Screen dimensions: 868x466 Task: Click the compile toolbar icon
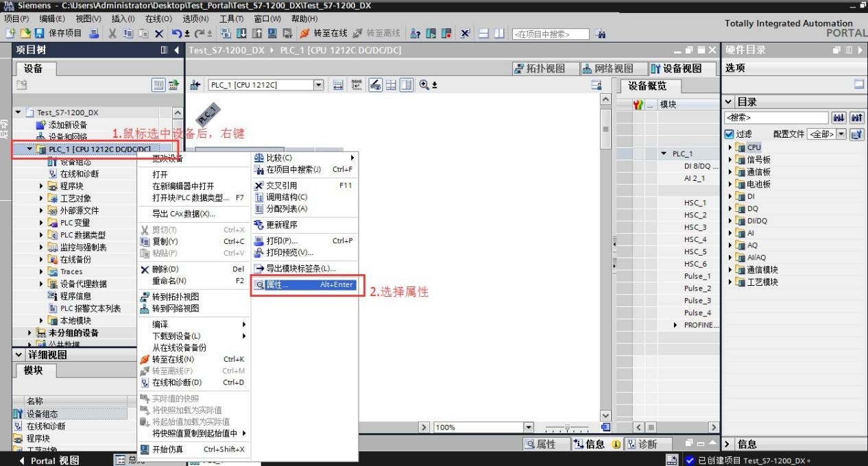[x=226, y=34]
